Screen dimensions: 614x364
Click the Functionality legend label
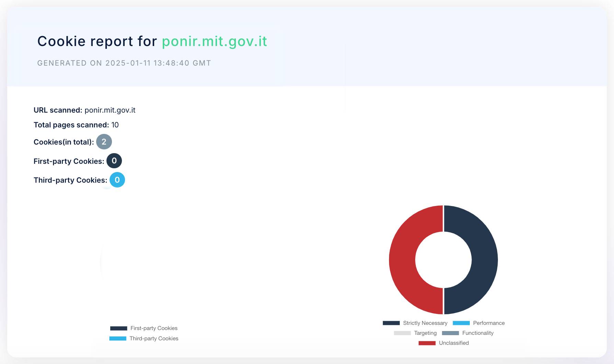click(x=478, y=333)
